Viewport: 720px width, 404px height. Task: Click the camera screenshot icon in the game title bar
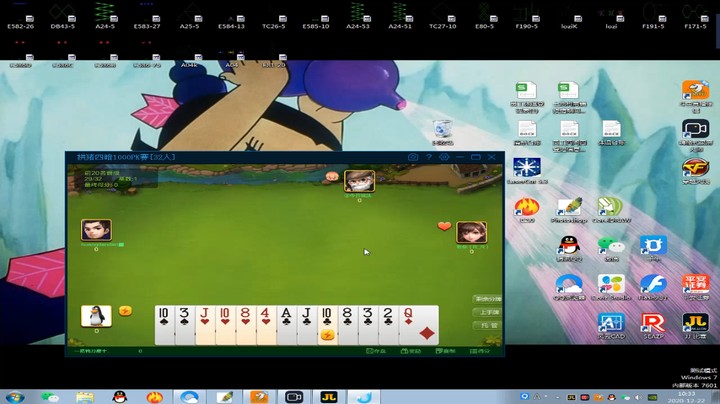pos(413,157)
